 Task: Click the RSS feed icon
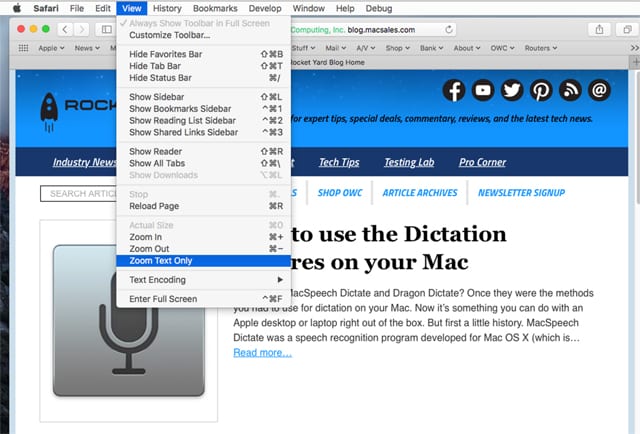pos(570,91)
